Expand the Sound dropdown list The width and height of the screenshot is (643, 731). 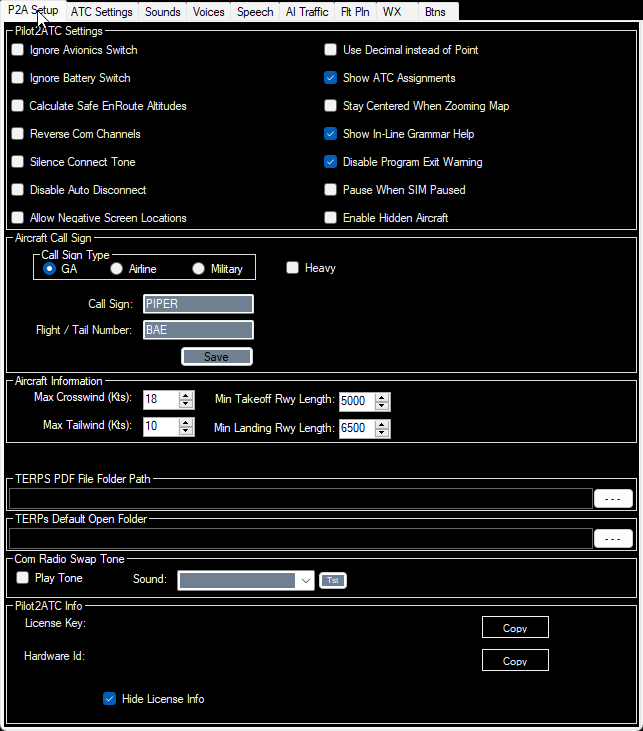305,580
